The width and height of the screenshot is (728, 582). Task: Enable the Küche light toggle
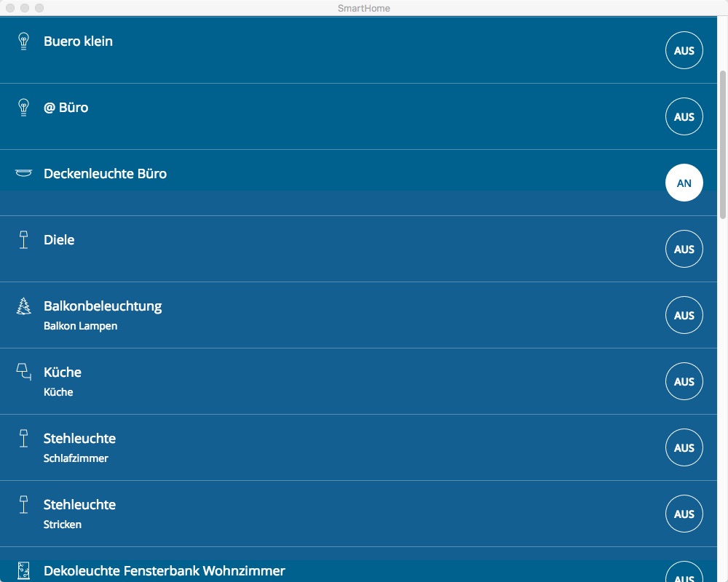(684, 382)
